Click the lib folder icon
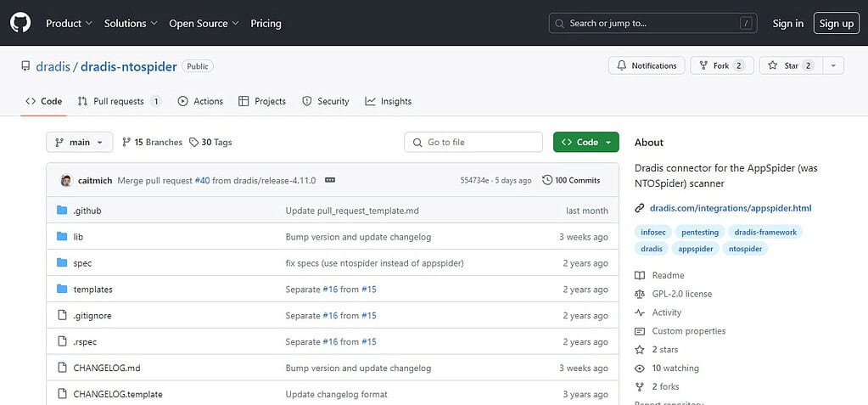868x405 pixels. (x=62, y=237)
